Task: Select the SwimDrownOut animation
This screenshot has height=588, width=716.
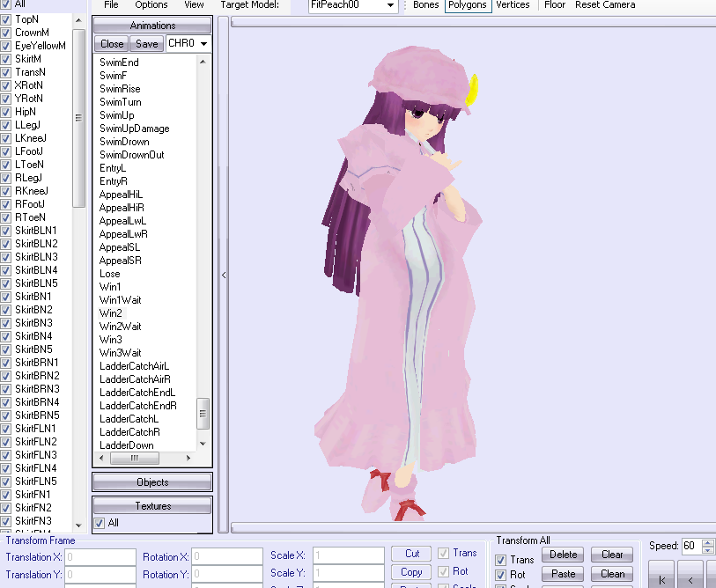Action: pos(132,155)
